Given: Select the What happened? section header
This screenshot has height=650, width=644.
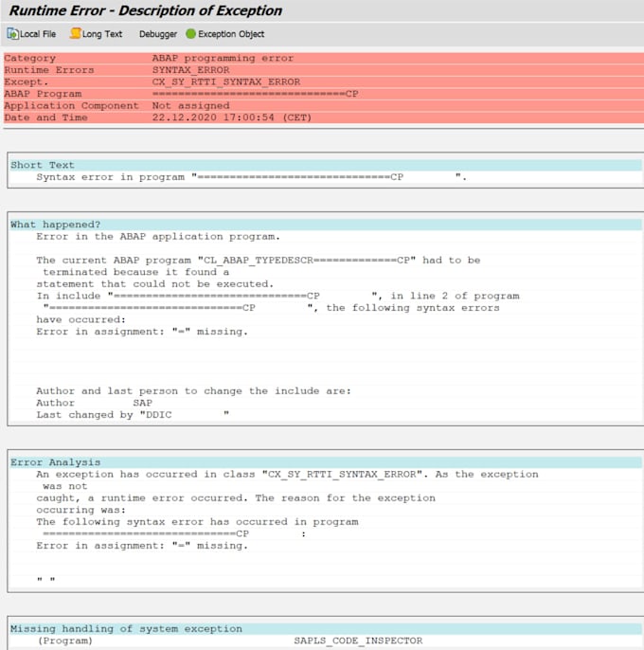Looking at the screenshot, I should (326, 225).
